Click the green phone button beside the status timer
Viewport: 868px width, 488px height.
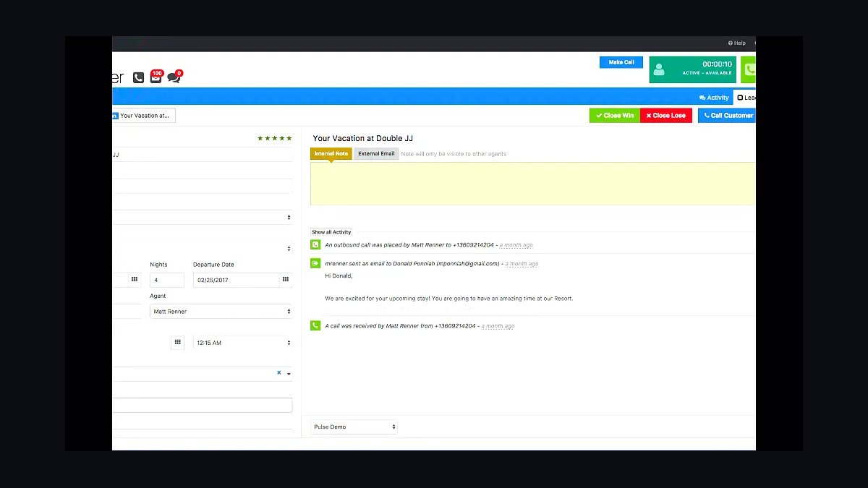point(749,69)
